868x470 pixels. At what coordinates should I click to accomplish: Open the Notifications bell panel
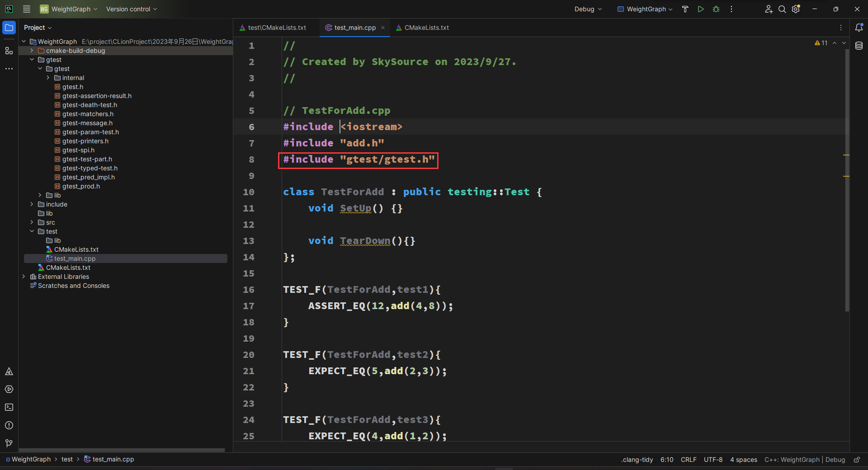(x=859, y=28)
